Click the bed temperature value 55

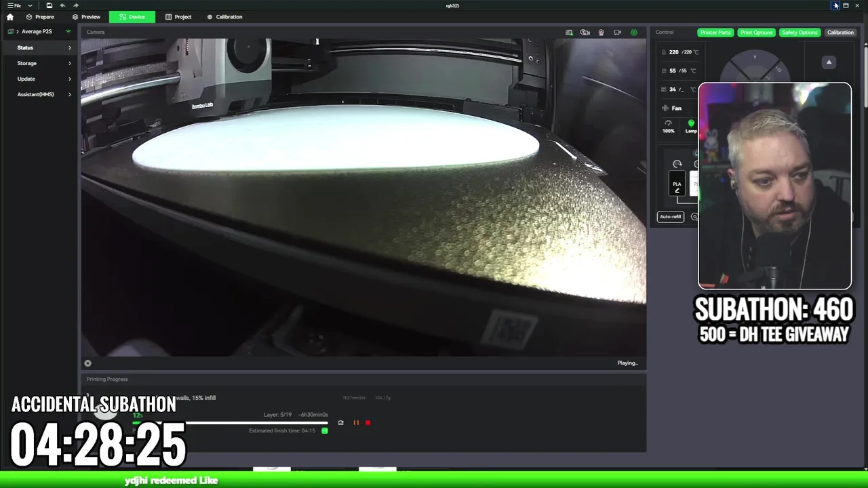pos(673,70)
